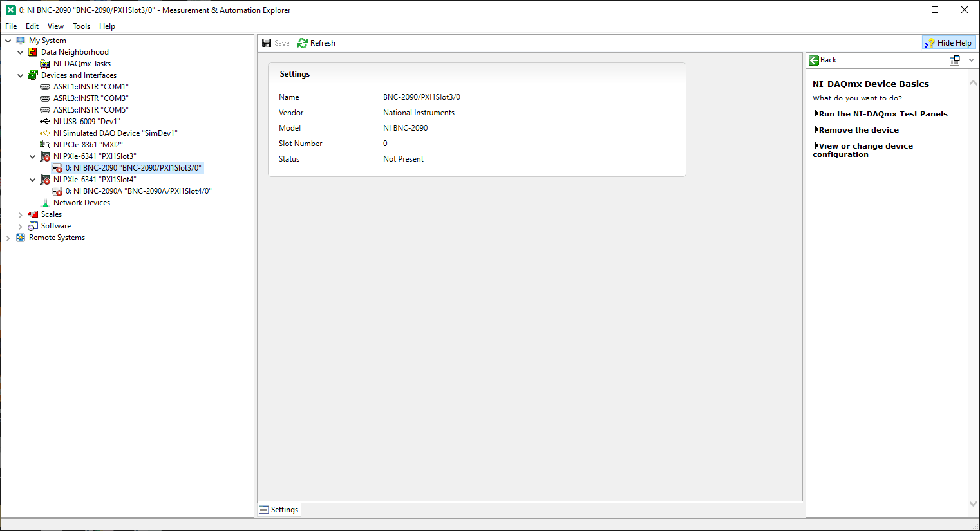Click the NI Simulated DAQ Device icon

point(44,133)
